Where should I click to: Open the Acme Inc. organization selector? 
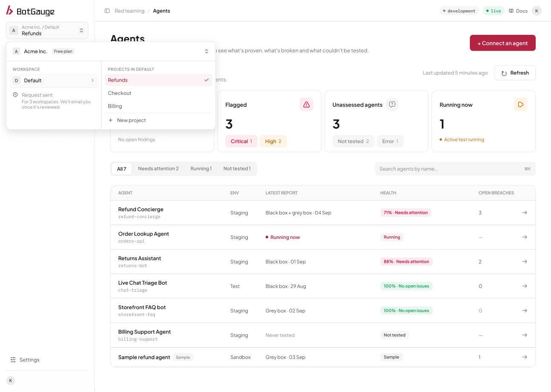coord(111,51)
